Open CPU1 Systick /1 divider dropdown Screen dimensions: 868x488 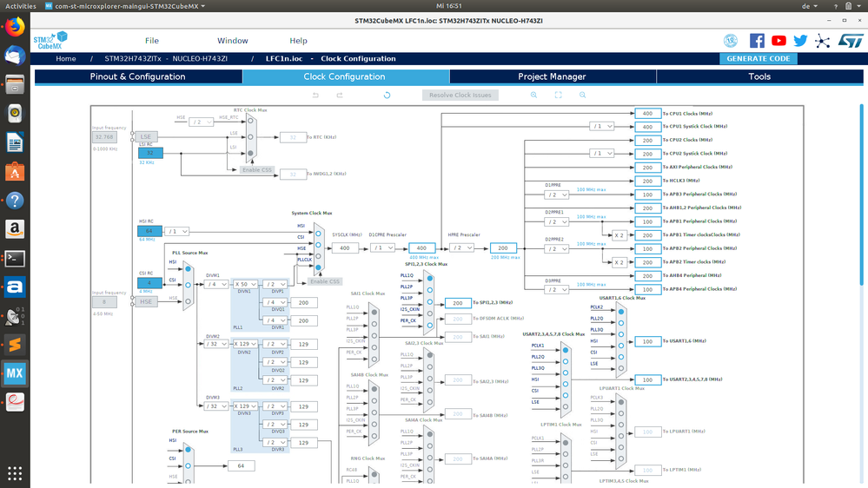point(602,127)
